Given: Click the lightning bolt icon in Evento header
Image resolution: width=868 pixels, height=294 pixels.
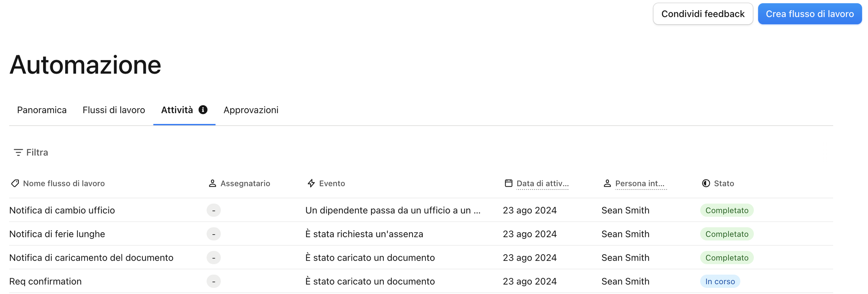Looking at the screenshot, I should (x=311, y=183).
